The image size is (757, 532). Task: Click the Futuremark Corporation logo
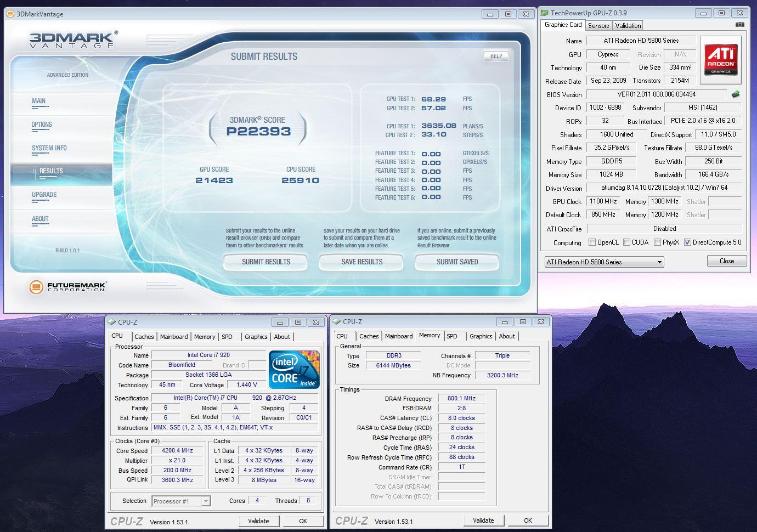pyautogui.click(x=67, y=286)
